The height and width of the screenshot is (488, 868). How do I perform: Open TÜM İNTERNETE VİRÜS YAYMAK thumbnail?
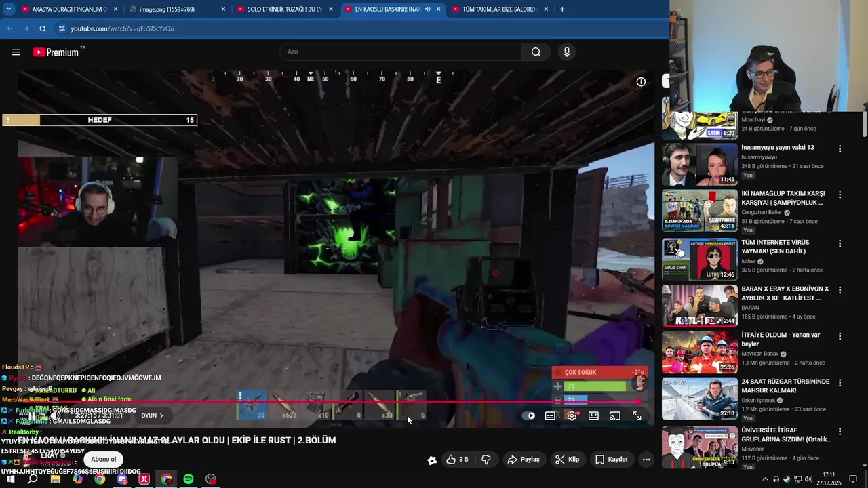click(x=699, y=260)
